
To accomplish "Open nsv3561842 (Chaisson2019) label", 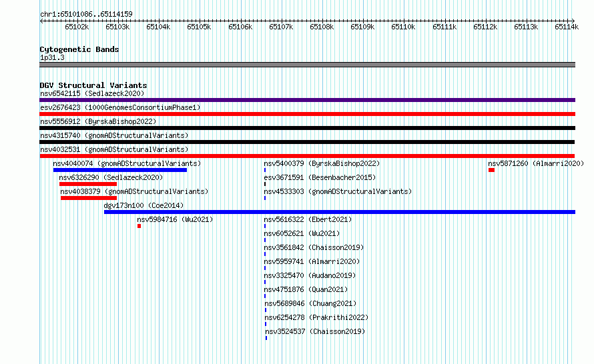I will (x=314, y=247).
